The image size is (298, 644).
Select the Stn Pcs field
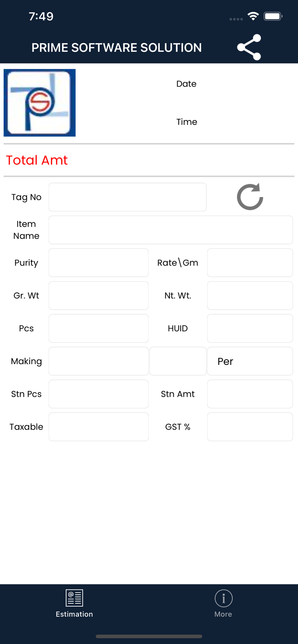(99, 394)
